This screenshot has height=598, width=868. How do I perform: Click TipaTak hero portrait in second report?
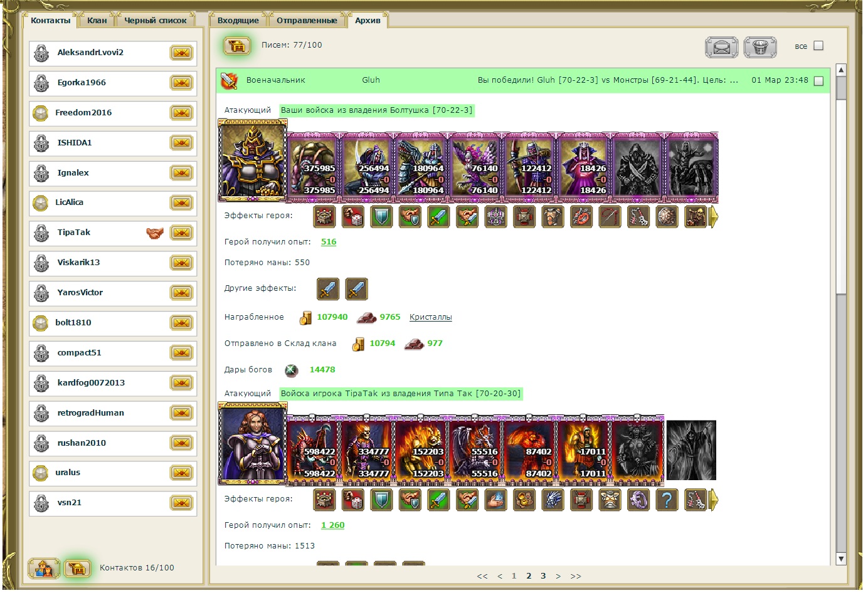[x=252, y=444]
